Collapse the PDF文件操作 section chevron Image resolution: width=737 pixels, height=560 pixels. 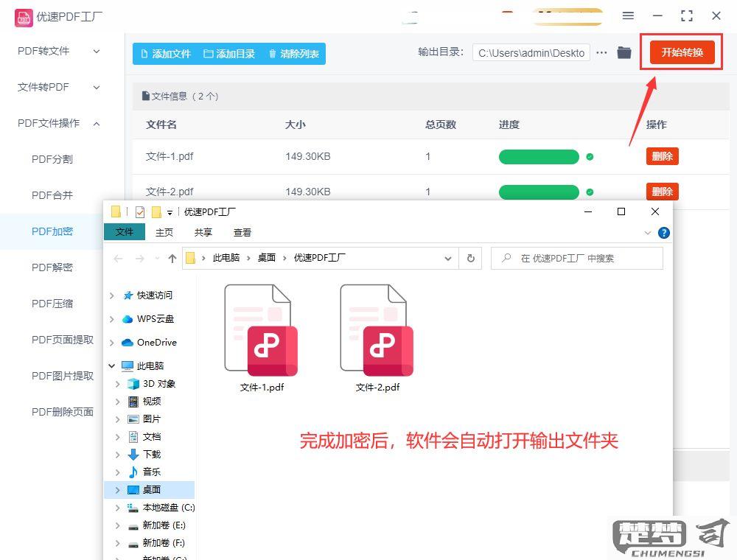coord(97,124)
